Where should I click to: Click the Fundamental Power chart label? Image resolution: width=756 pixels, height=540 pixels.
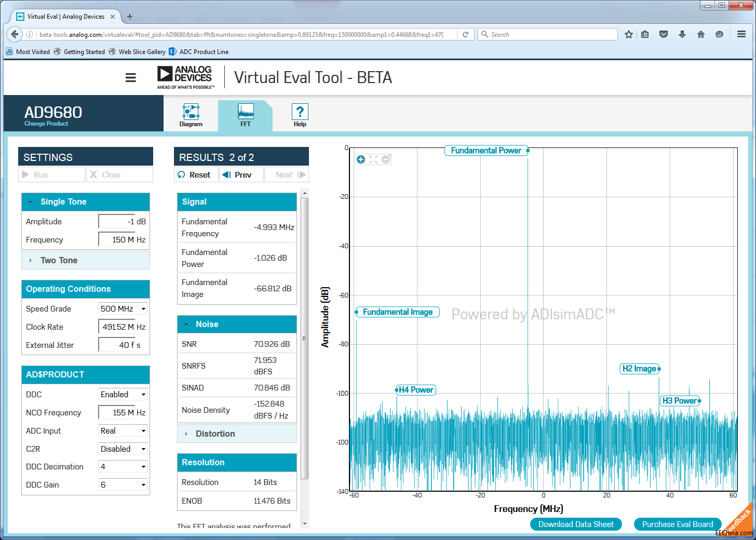[486, 151]
